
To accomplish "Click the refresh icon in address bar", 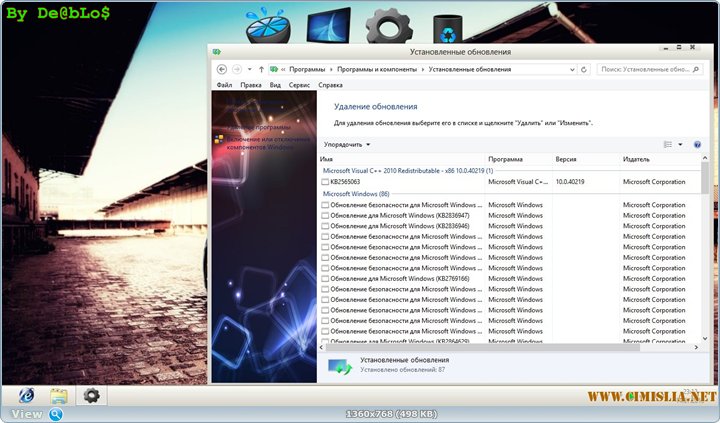I will pyautogui.click(x=584, y=69).
